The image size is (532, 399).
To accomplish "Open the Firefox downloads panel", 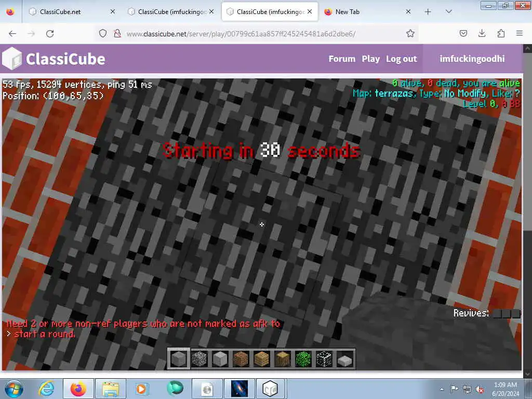I will pos(482,33).
